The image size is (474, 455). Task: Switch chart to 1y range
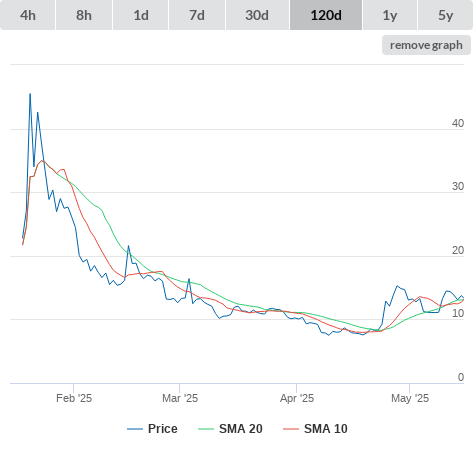coord(390,15)
